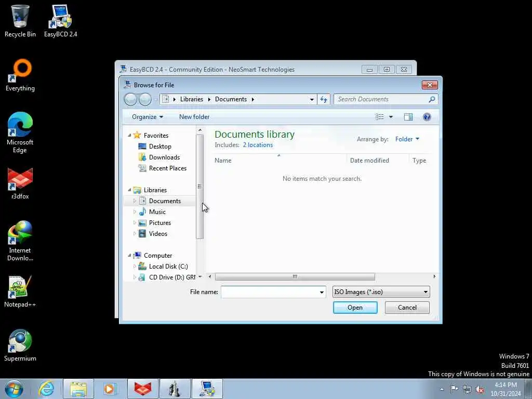This screenshot has height=399, width=532.
Task: Click the Back navigation button in dialog
Action: 130,99
